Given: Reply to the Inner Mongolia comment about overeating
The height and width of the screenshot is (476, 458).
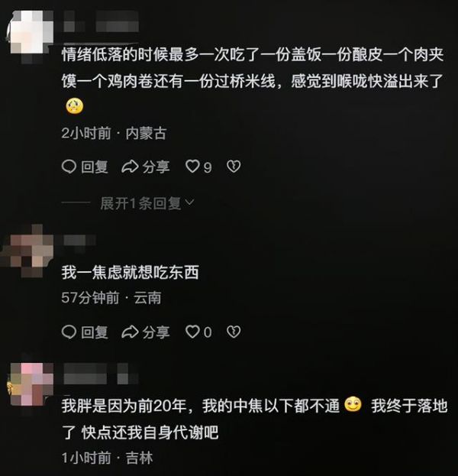Looking at the screenshot, I should point(85,167).
